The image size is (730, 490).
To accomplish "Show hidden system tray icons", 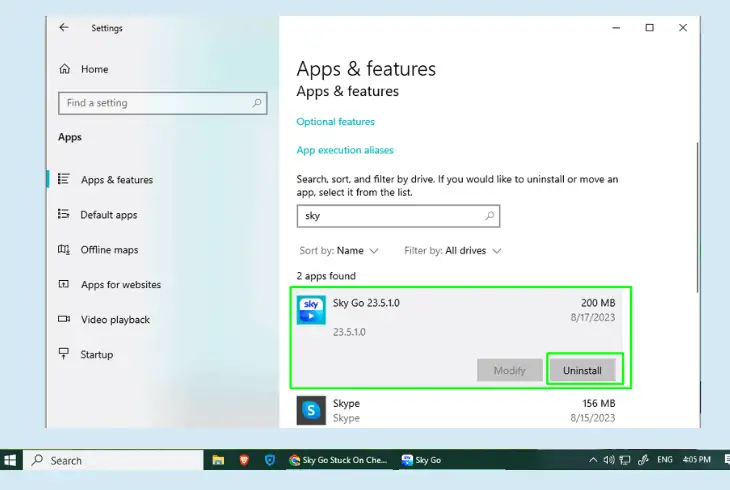I will coord(593,460).
